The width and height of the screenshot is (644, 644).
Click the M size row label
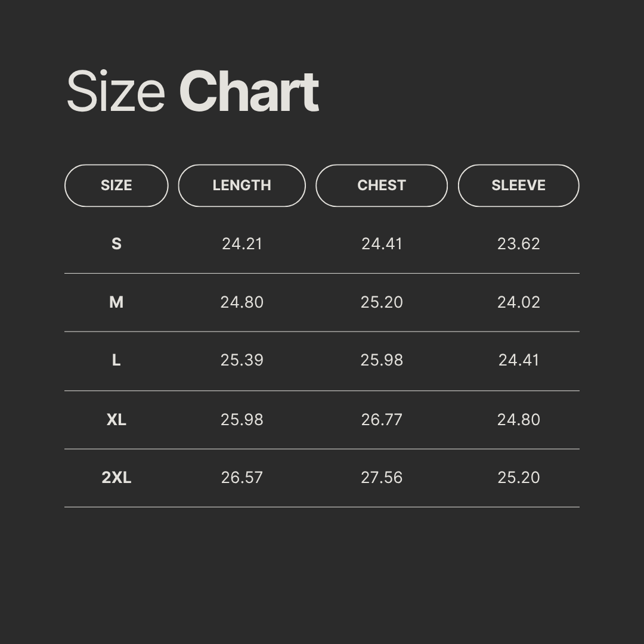pos(116,302)
